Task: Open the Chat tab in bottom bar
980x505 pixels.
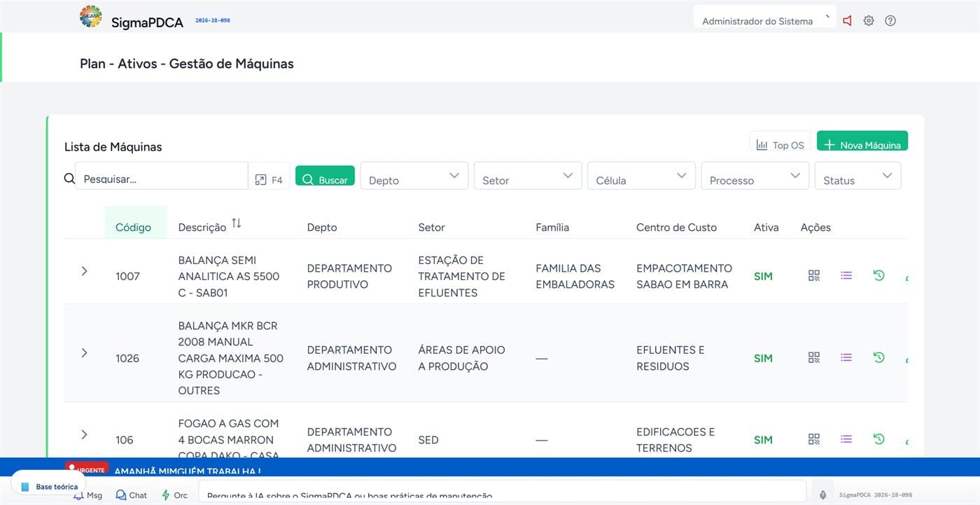Action: (x=132, y=495)
